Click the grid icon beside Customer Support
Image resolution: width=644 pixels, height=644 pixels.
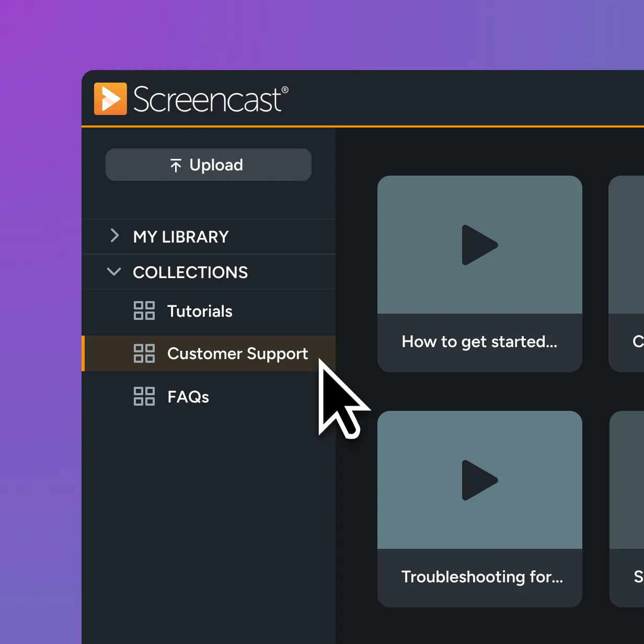click(x=144, y=353)
